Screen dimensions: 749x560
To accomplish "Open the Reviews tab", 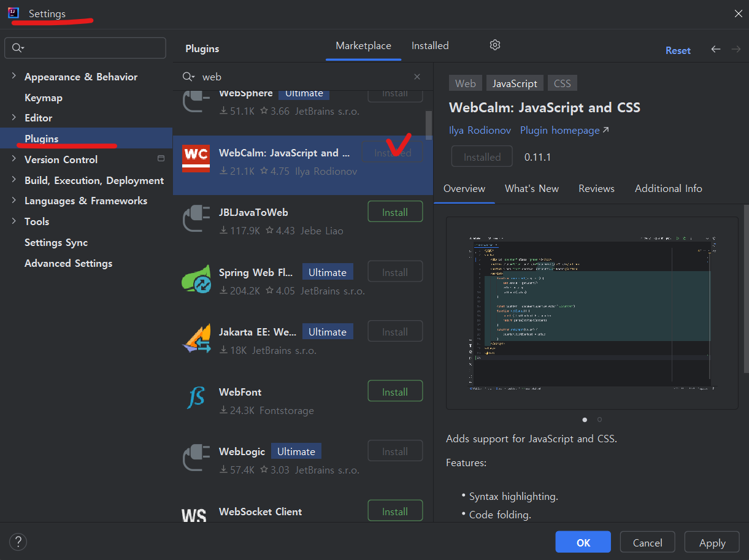I will click(x=597, y=188).
